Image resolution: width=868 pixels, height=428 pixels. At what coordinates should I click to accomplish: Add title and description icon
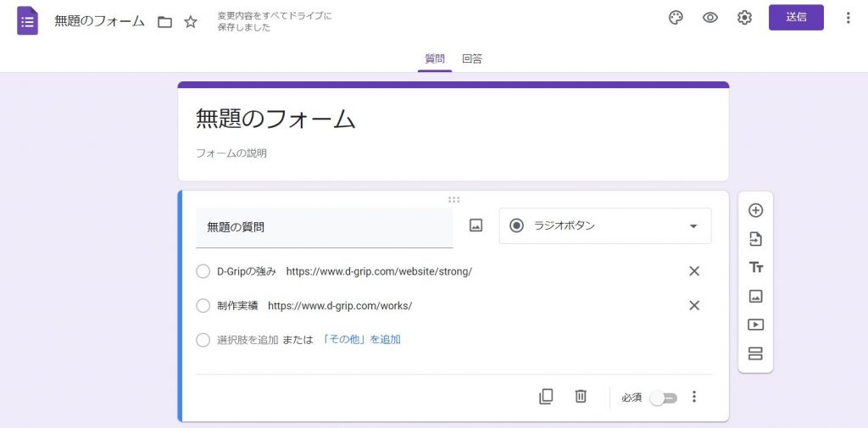(x=755, y=268)
